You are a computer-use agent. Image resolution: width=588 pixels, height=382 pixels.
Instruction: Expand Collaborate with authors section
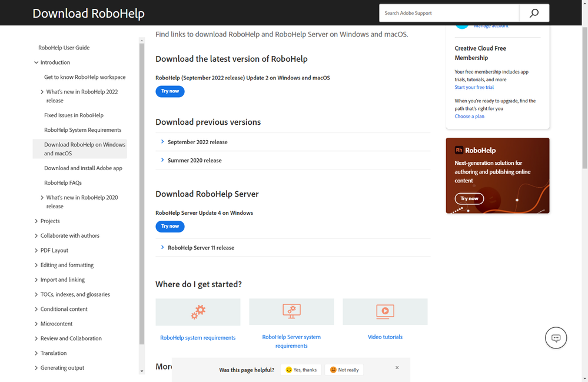point(36,236)
